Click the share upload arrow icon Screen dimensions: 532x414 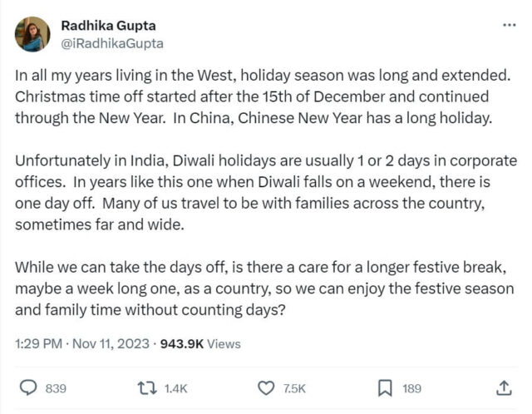tap(503, 388)
